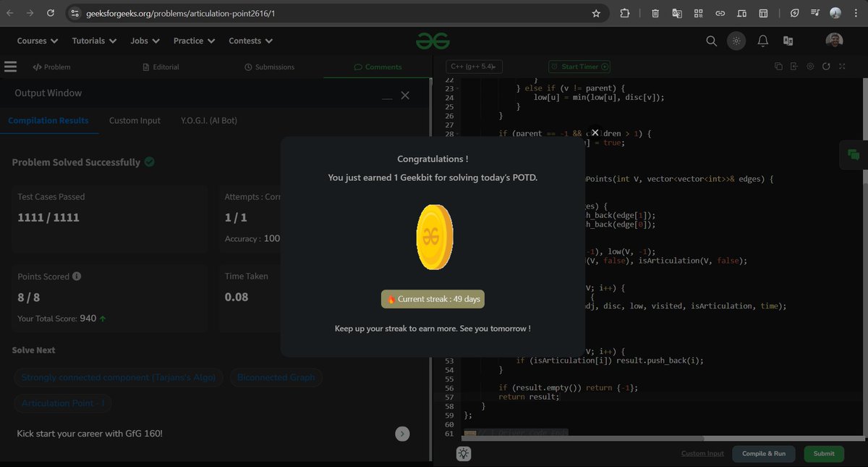This screenshot has width=868, height=467.
Task: Open the Google Translate extension icon
Action: coord(677,13)
